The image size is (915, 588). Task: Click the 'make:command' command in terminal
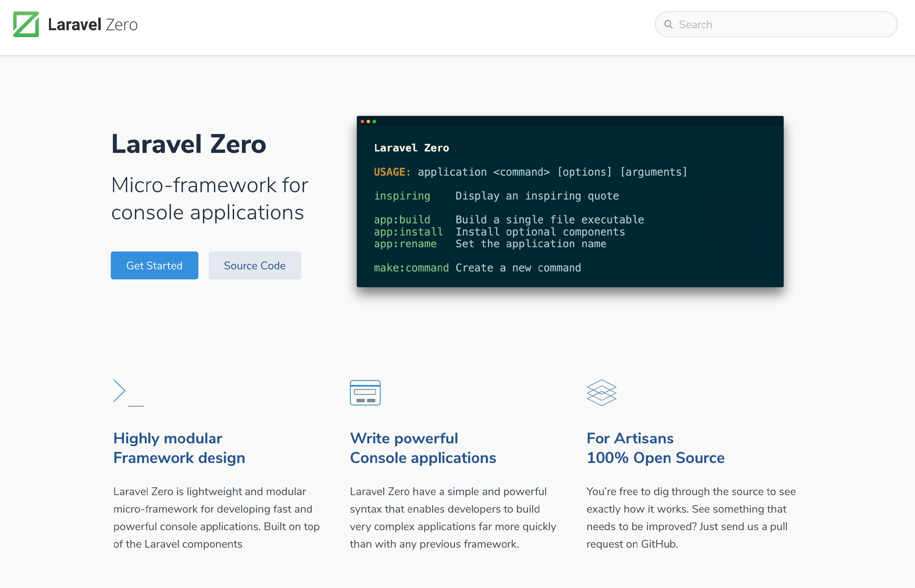coord(411,268)
